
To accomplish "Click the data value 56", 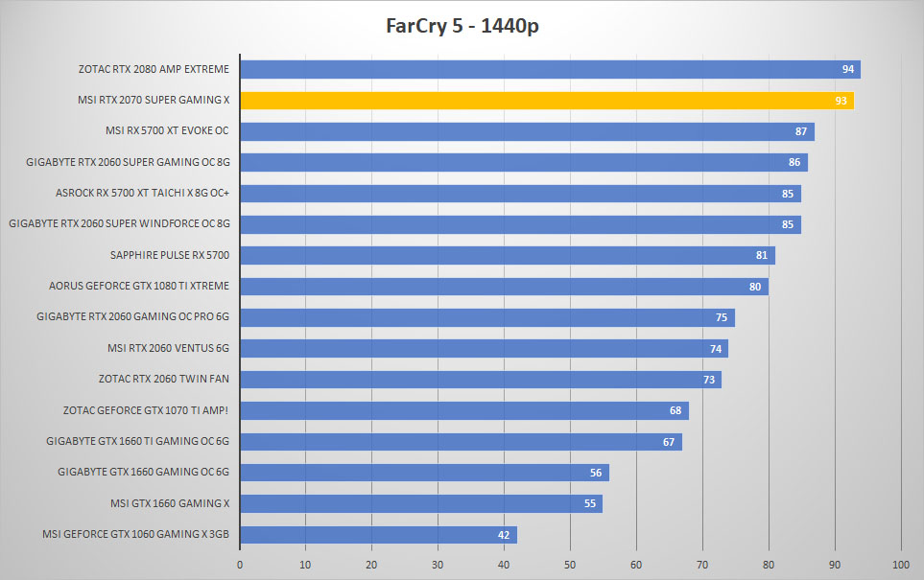I will [596, 473].
